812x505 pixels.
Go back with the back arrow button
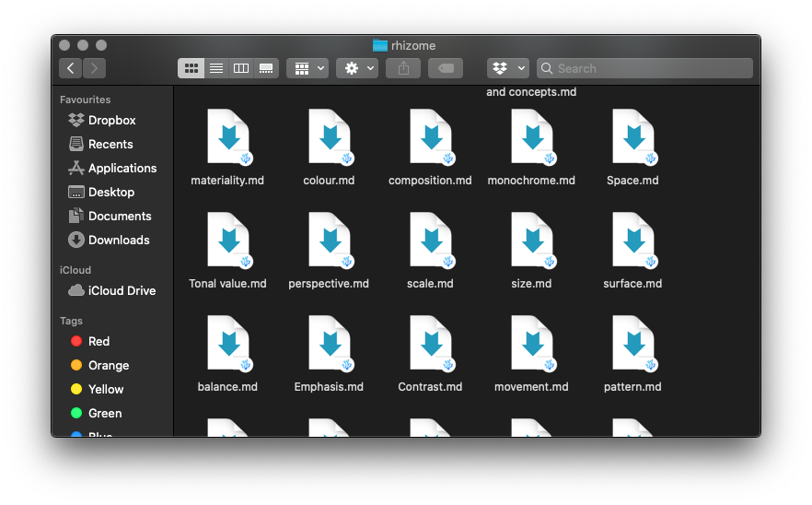70,68
